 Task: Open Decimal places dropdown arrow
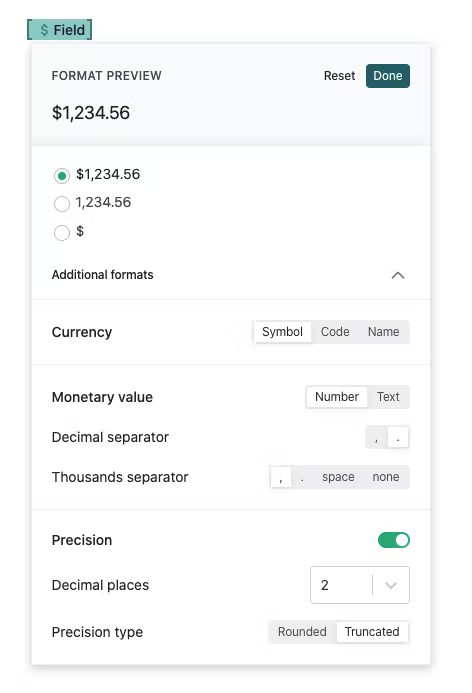click(x=391, y=585)
